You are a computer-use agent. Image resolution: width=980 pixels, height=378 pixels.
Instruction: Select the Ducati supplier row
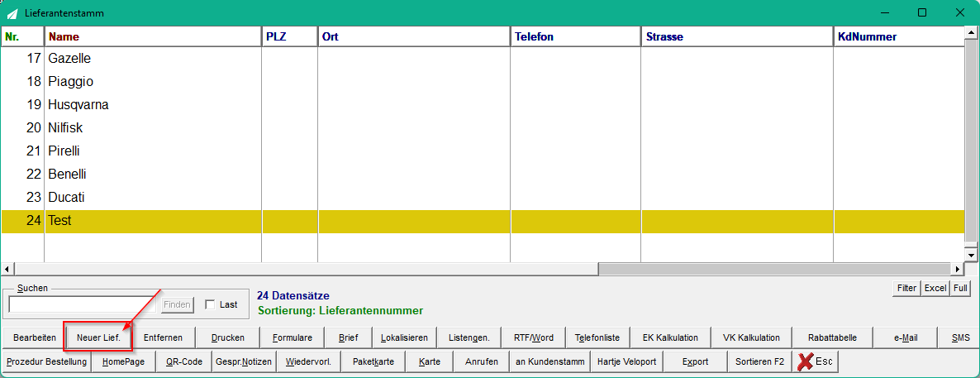point(483,197)
